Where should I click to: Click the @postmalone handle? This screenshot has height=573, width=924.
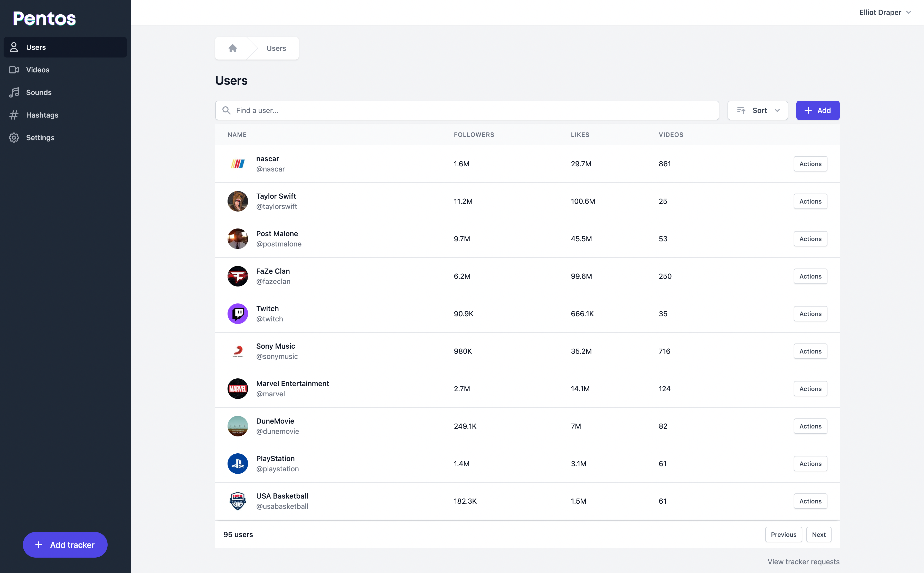[x=279, y=244]
